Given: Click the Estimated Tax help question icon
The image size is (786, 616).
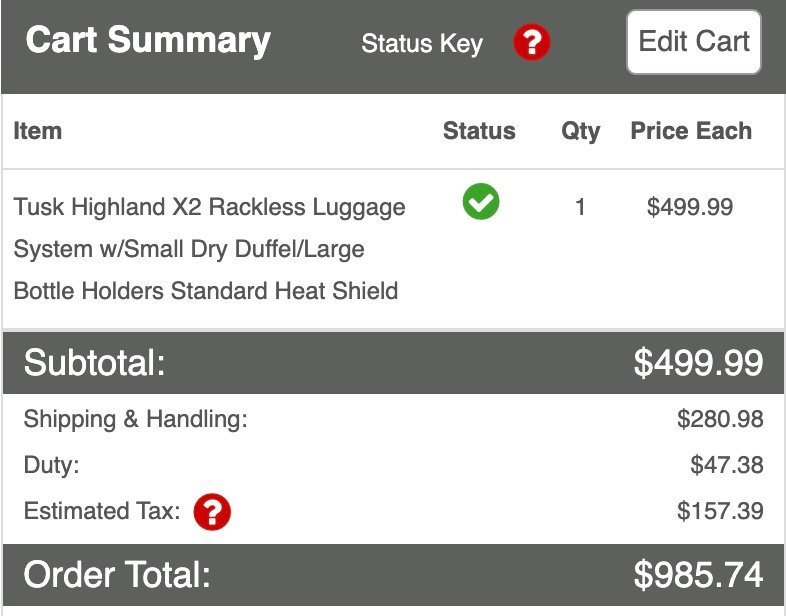Looking at the screenshot, I should [x=212, y=512].
